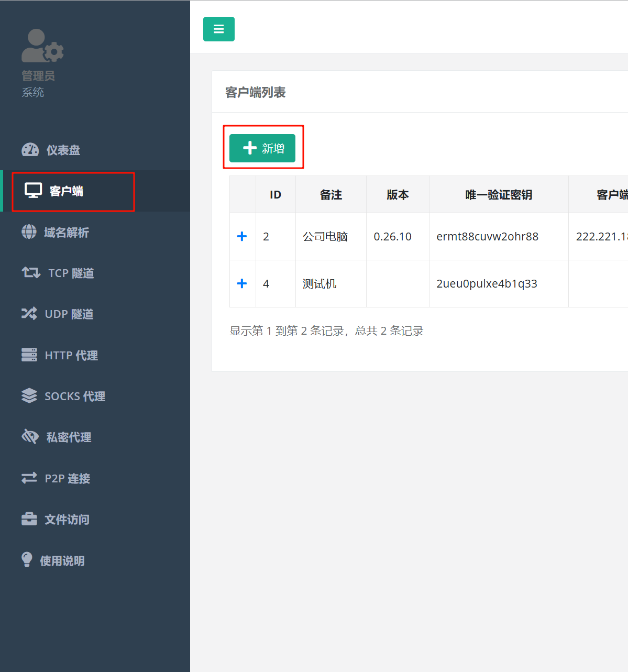Select the 客户端 monitor icon
Image resolution: width=628 pixels, height=672 pixels.
[34, 191]
